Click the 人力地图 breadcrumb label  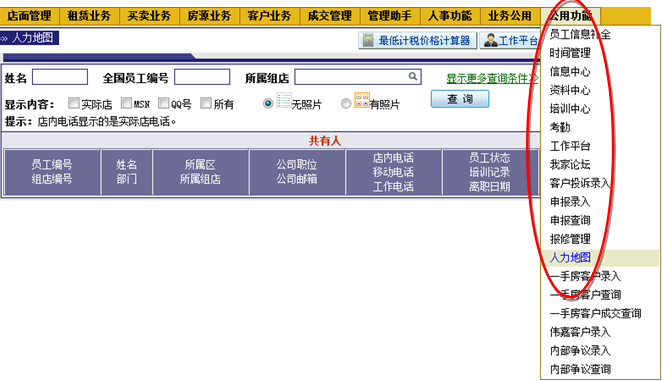[33, 38]
